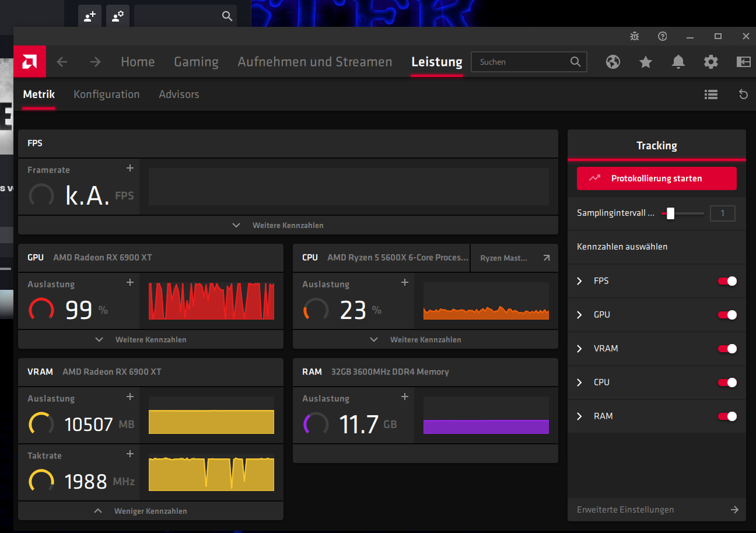The image size is (756, 533).
Task: Open the help question mark icon
Action: [x=662, y=36]
